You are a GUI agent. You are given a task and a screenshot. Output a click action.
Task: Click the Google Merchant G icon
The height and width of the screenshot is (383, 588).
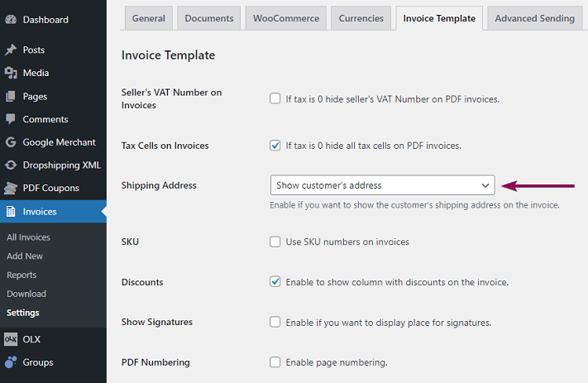click(x=11, y=142)
